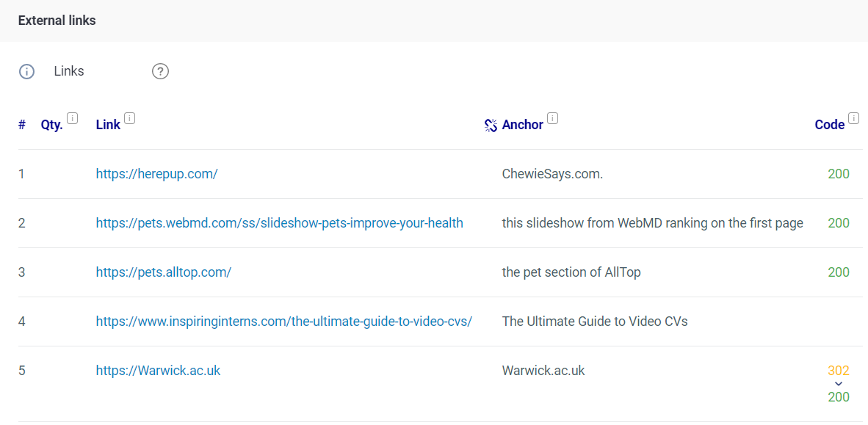Click the broken link icon before Anchor

point(491,125)
